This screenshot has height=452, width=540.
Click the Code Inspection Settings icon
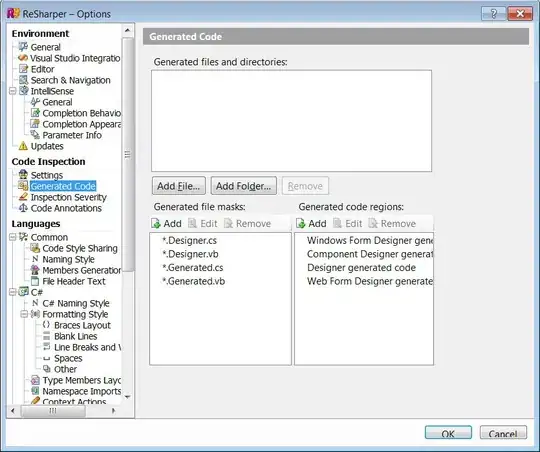(x=23, y=175)
